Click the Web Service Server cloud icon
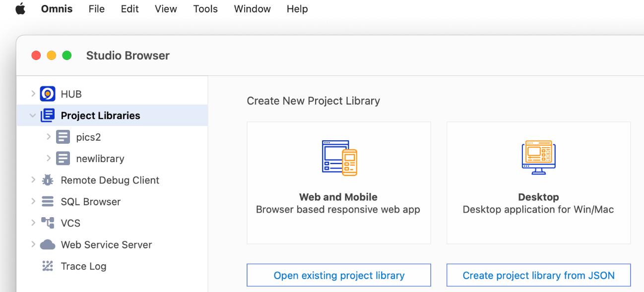The width and height of the screenshot is (644, 292). coord(48,244)
